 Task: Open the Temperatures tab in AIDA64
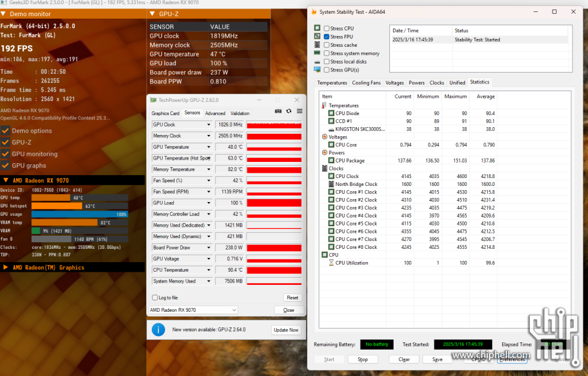332,83
